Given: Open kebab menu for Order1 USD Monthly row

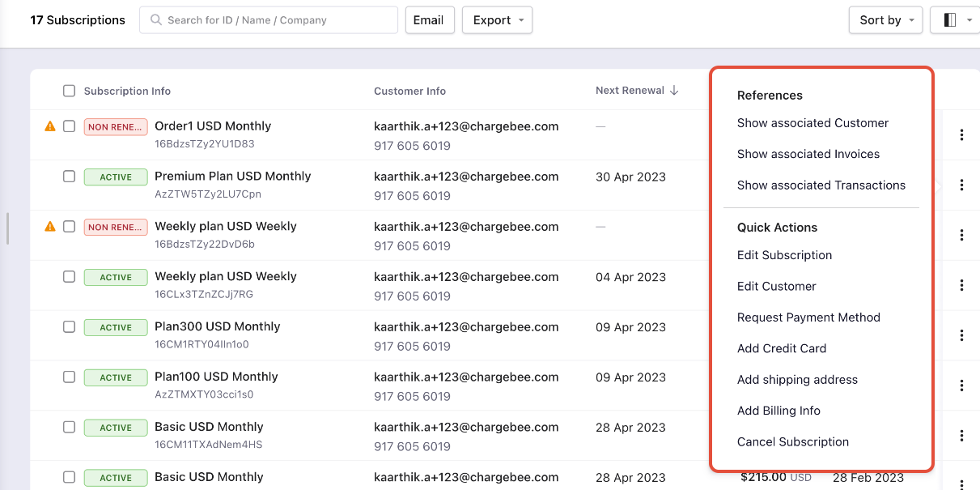Looking at the screenshot, I should pos(961,135).
